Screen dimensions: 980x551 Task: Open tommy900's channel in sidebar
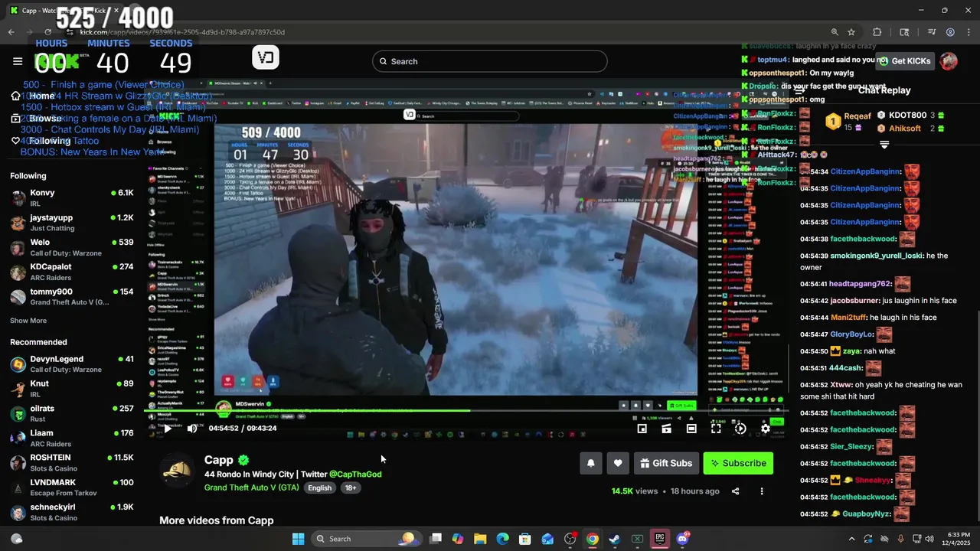[x=73, y=296]
